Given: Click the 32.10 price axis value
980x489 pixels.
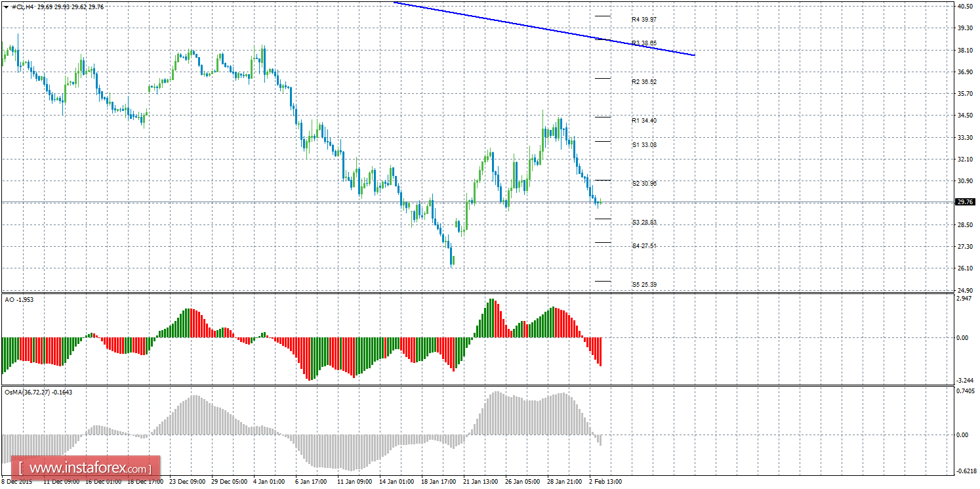Looking at the screenshot, I should tap(965, 159).
